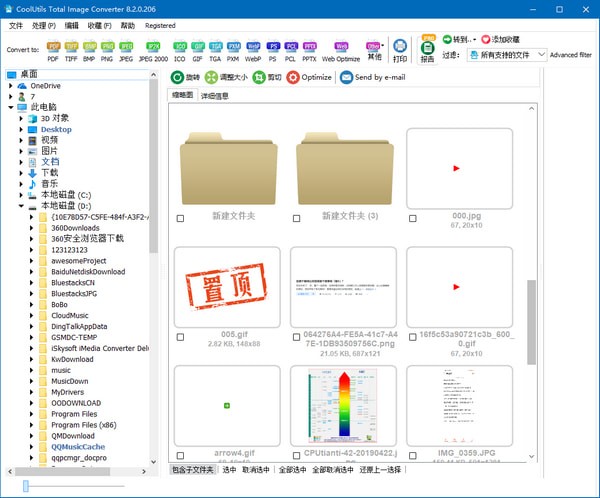Tick the checkbox for 000.jpg

click(x=413, y=217)
